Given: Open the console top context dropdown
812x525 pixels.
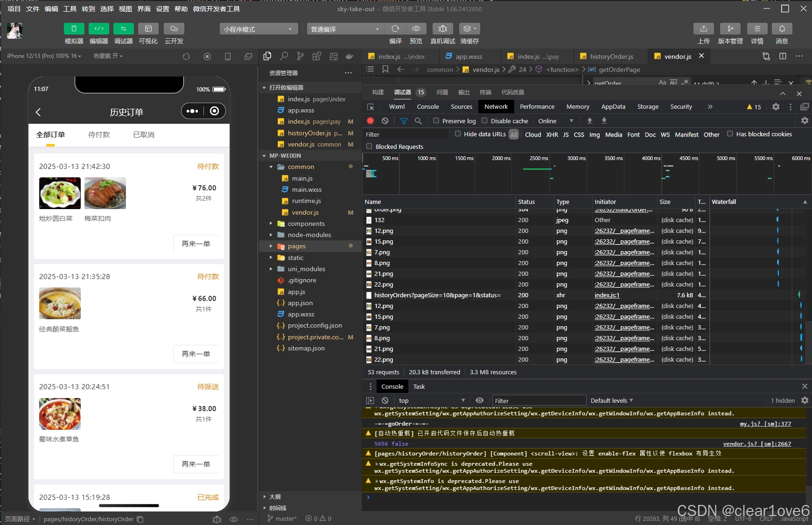Looking at the screenshot, I should pyautogui.click(x=432, y=400).
